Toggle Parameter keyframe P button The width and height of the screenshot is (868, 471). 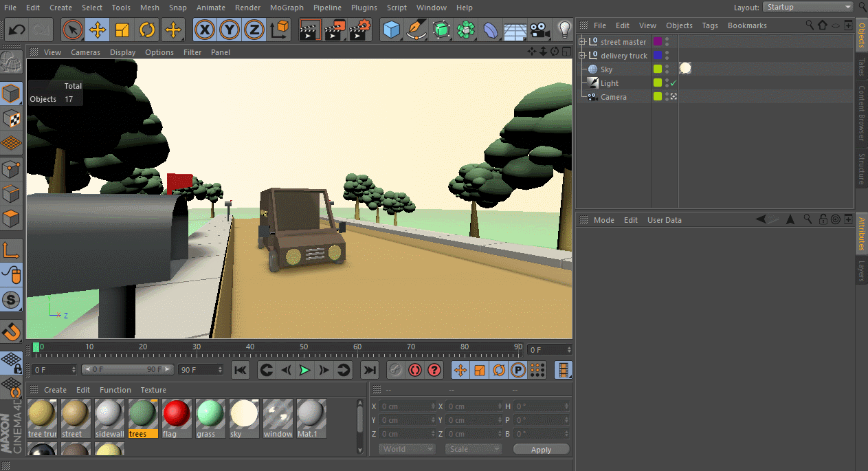point(518,370)
